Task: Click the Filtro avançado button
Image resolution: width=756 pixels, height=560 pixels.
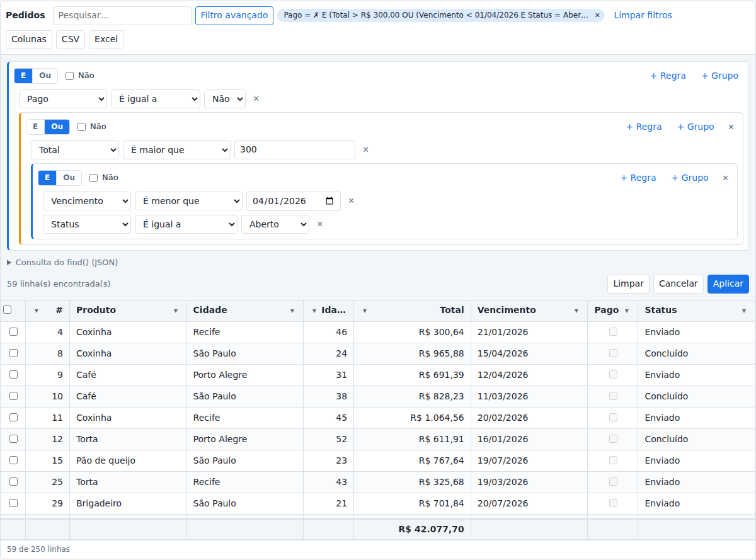Action: (234, 15)
